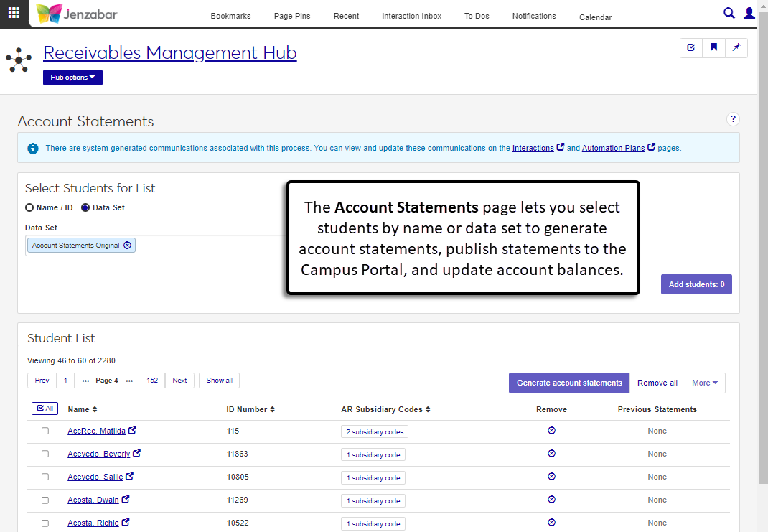The width and height of the screenshot is (768, 532).
Task: Go to Notifications in top navigation
Action: [533, 16]
